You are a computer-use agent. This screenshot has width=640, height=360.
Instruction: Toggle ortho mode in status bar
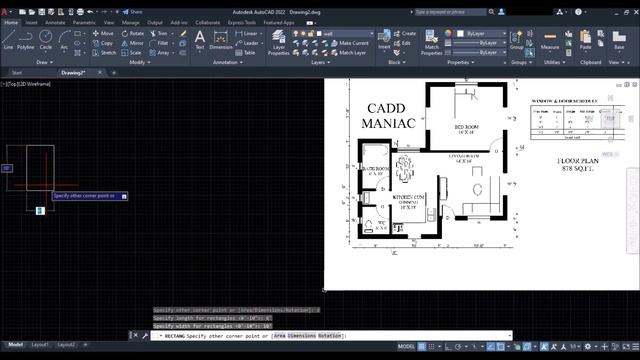click(448, 347)
